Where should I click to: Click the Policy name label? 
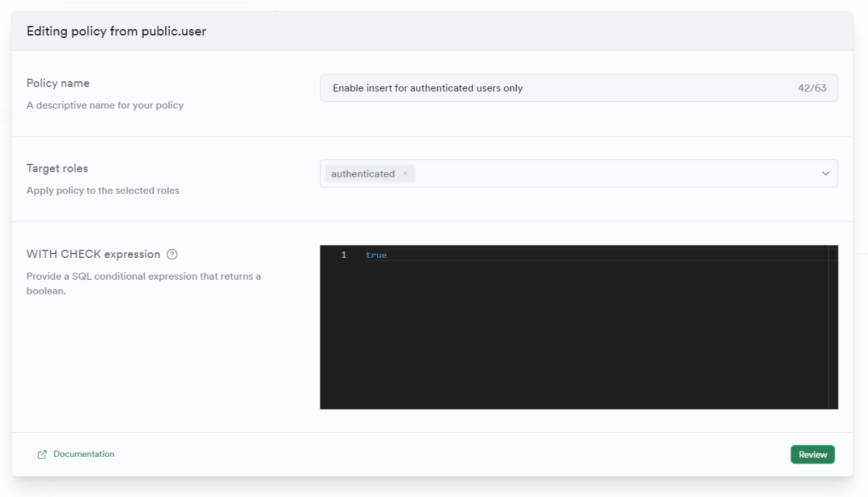point(58,83)
